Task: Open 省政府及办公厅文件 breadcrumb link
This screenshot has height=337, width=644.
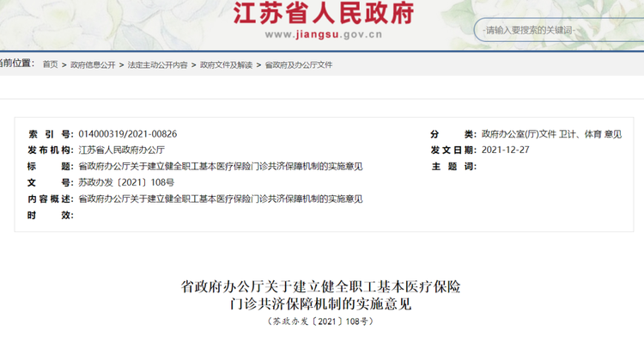Action: coord(299,65)
